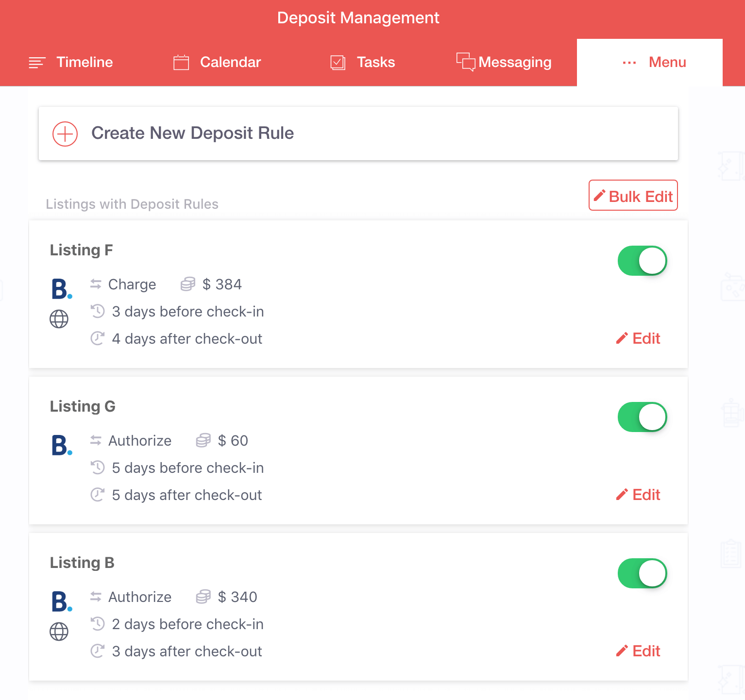745x700 pixels.
Task: Click the Booking.com logo on Listing B
Action: tap(62, 601)
